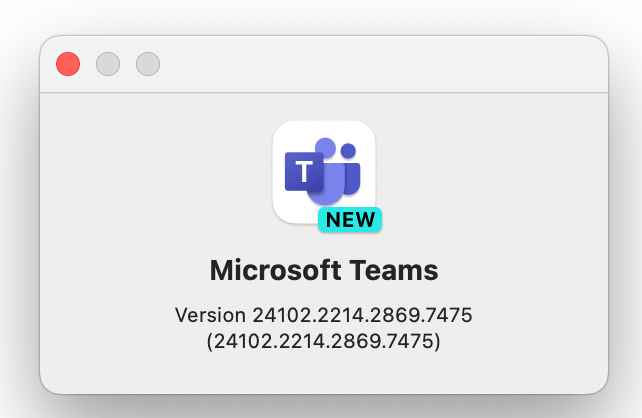
Task: Click the "(24102.2214.2869.7475)" build number text
Action: [324, 341]
